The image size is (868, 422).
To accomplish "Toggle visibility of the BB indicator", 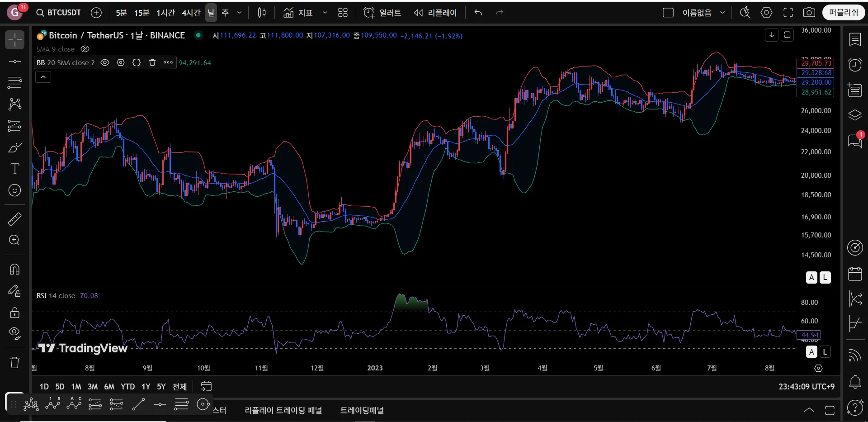I will pyautogui.click(x=105, y=63).
